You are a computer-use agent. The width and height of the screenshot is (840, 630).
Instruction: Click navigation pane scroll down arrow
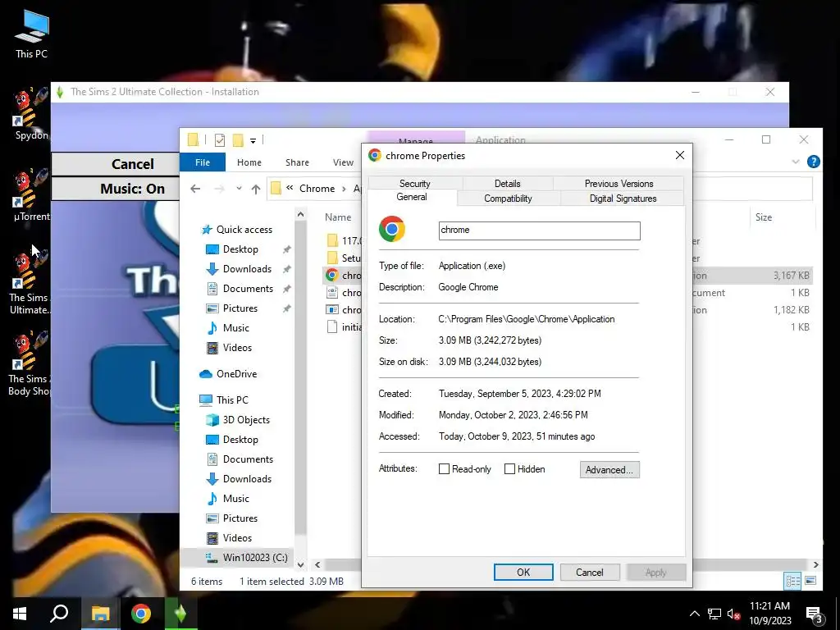pyautogui.click(x=300, y=564)
